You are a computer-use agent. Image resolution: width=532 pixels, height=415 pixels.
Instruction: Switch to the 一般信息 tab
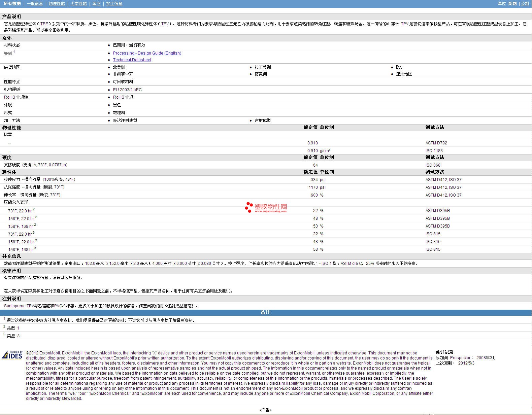(x=35, y=4)
